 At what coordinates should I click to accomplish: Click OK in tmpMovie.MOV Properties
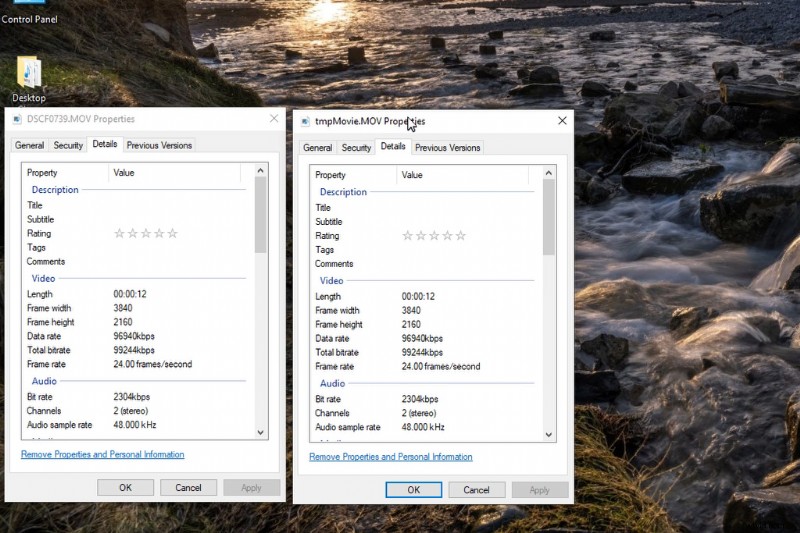click(414, 490)
